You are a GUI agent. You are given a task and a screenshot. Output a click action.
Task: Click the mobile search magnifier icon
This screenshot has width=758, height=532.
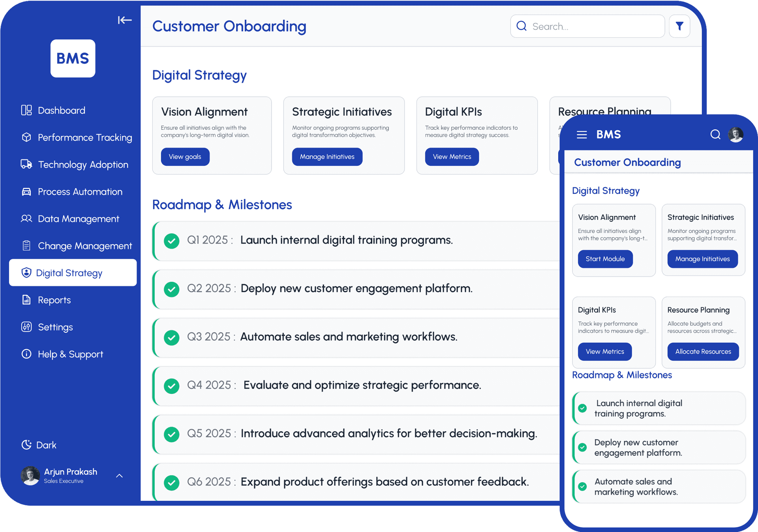[715, 135]
